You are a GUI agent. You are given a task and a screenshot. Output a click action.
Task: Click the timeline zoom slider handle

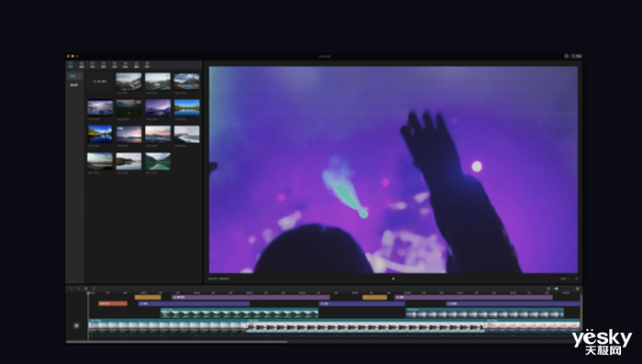coord(557,289)
